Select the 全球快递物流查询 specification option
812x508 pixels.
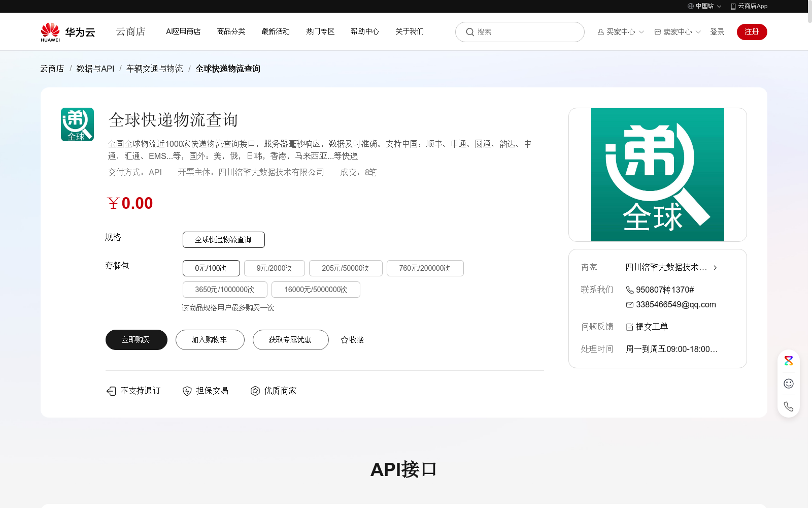coord(224,240)
